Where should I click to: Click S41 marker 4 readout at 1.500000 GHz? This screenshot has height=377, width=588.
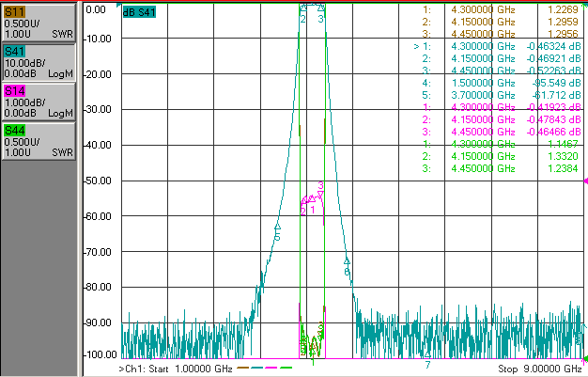[502, 83]
